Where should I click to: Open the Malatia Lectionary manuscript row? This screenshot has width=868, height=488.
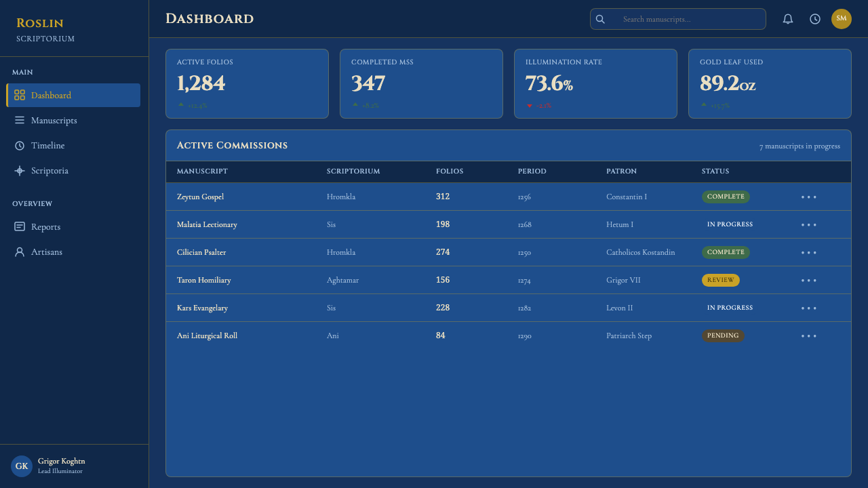(509, 224)
